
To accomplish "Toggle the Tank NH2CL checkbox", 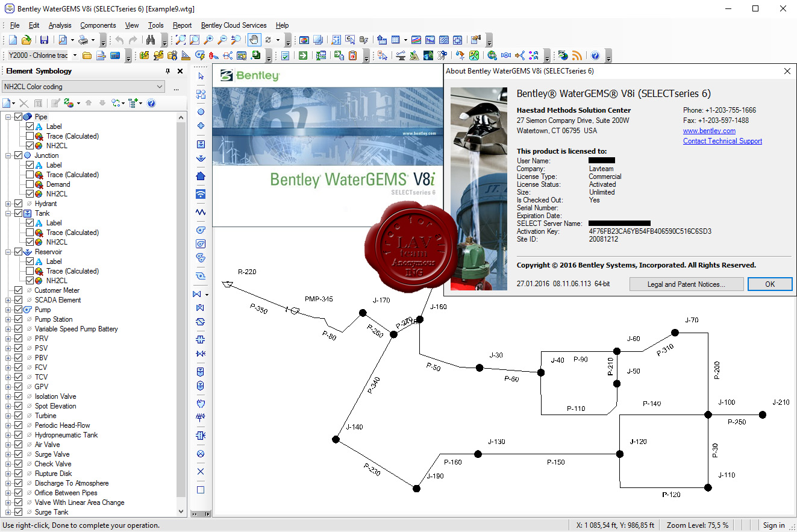I will (30, 242).
